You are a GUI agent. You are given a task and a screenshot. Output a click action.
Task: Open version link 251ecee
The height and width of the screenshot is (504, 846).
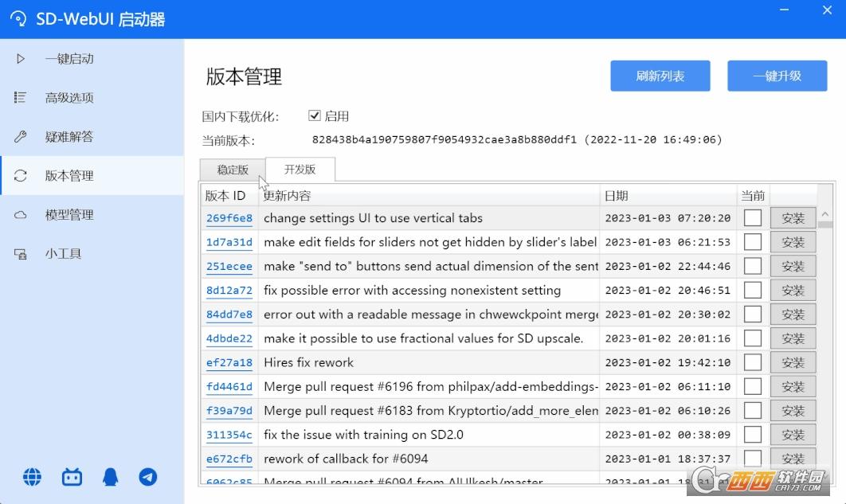pos(229,266)
